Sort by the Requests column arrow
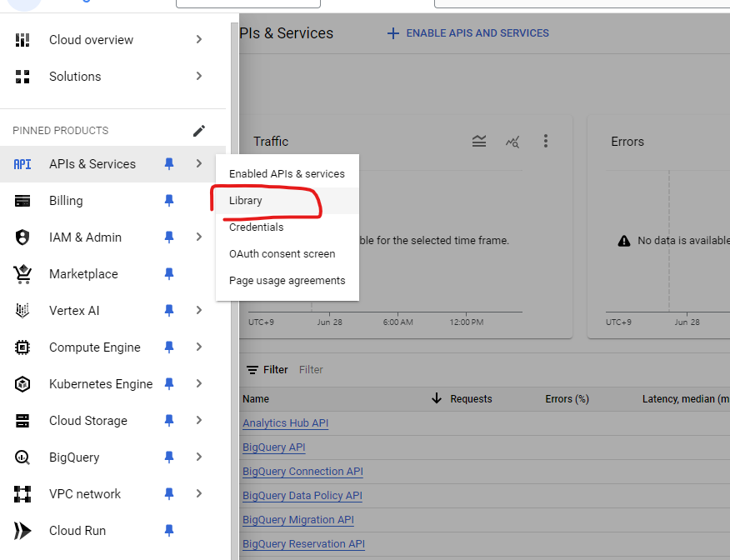The height and width of the screenshot is (560, 730). (436, 398)
